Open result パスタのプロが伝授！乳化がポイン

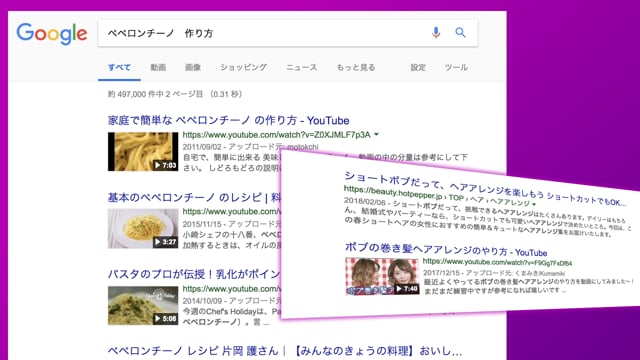194,274
